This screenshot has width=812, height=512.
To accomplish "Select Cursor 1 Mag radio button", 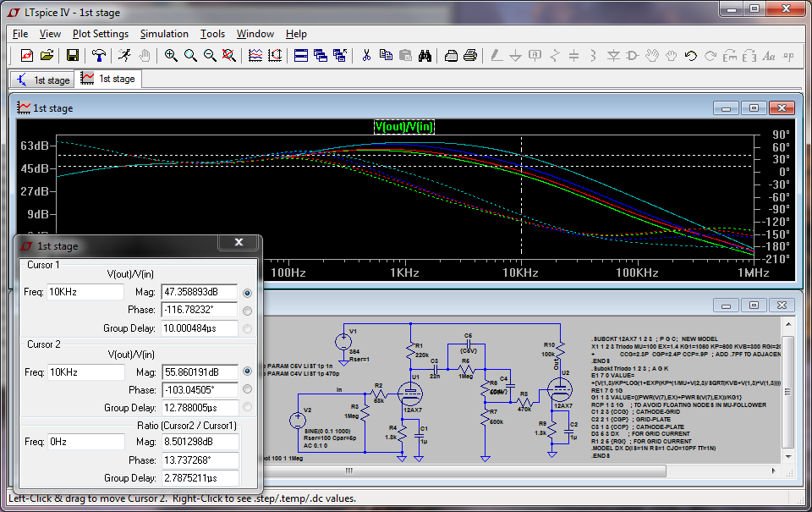I will (247, 292).
